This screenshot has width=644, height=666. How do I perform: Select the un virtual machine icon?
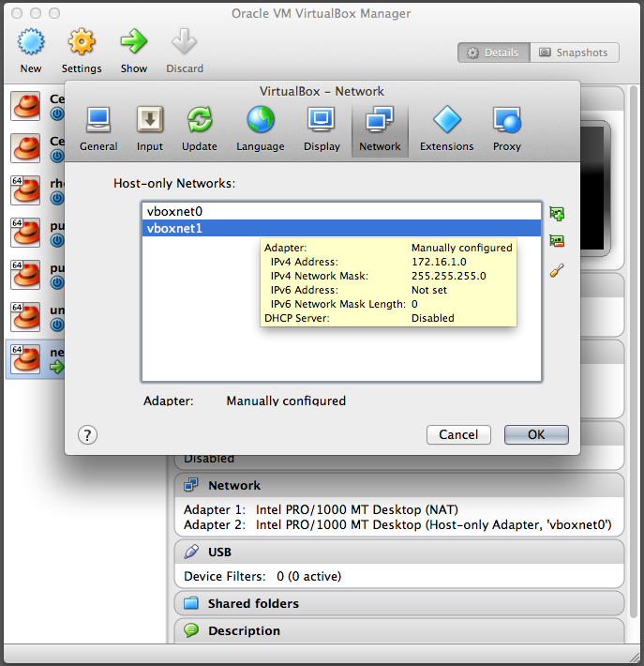pyautogui.click(x=26, y=316)
